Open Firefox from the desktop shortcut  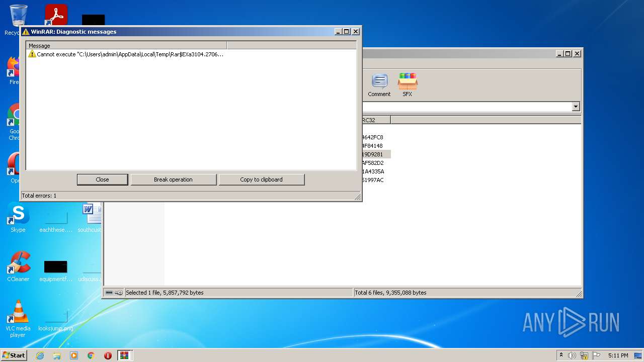(14, 70)
